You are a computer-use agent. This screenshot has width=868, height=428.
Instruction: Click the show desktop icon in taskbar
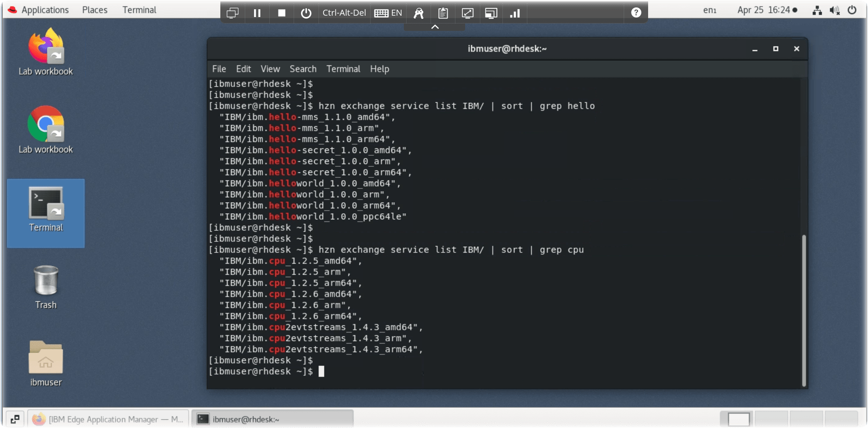click(15, 419)
